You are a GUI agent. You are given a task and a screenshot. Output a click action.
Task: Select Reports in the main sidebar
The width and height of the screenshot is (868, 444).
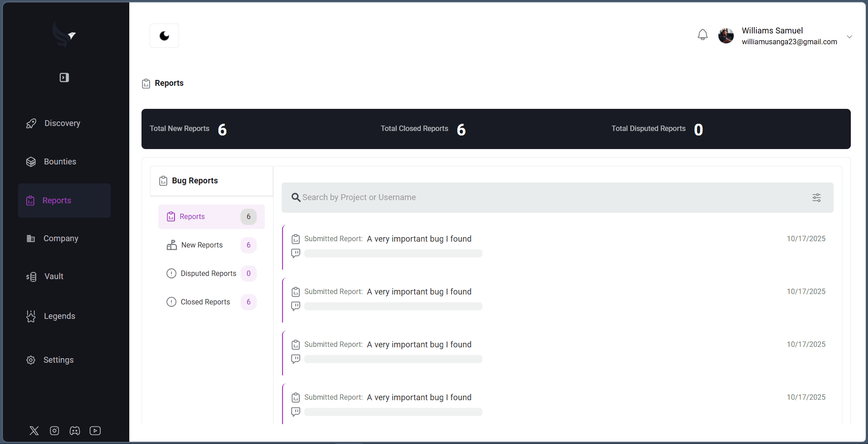[64, 201]
